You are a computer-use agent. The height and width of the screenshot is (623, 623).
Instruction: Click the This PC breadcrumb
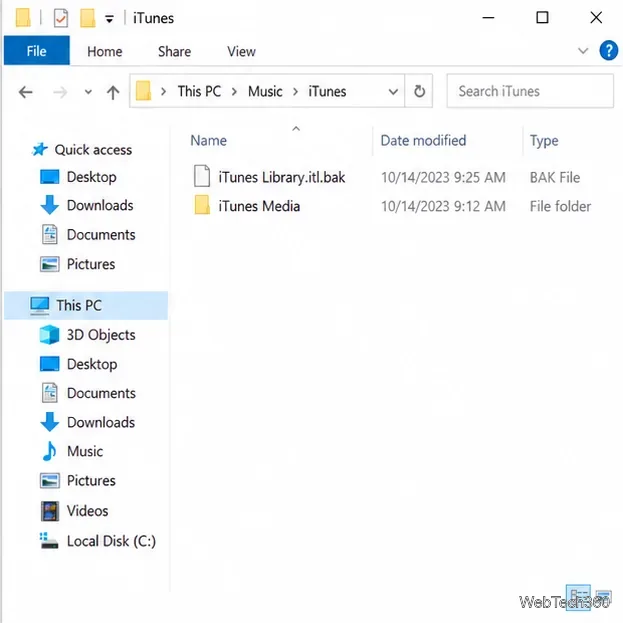[x=199, y=91]
